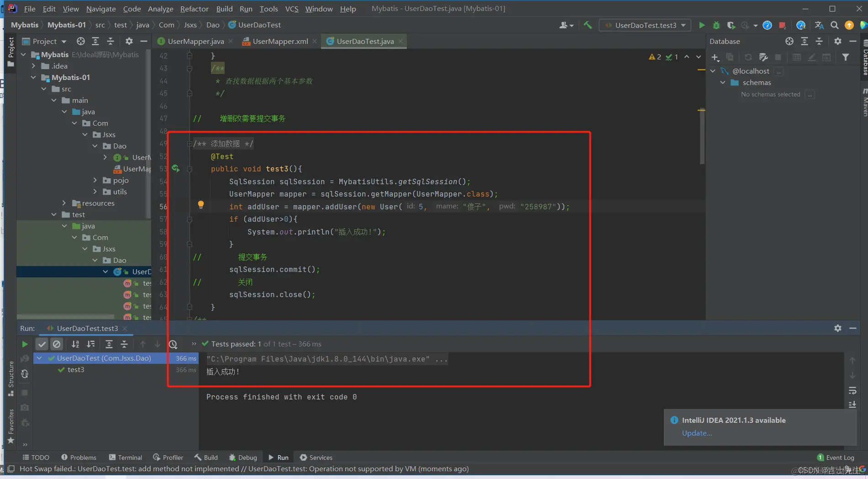Click the run test gutter icon on line 53
The width and height of the screenshot is (868, 479).
(x=176, y=169)
